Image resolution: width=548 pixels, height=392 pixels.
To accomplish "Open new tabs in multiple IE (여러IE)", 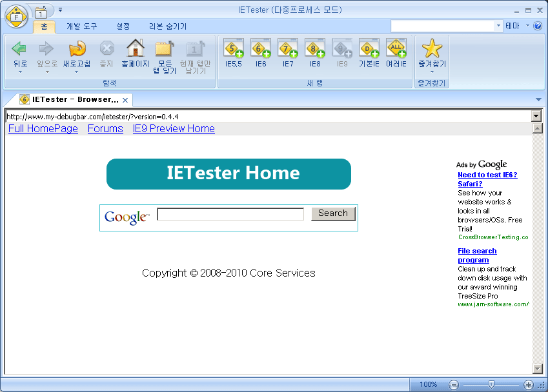I will (x=396, y=49).
